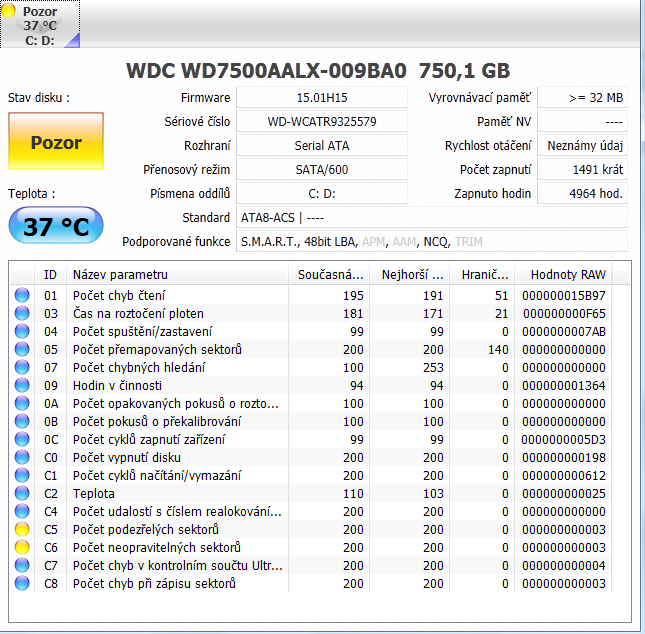645x634 pixels.
Task: Click blue status orb for attribute 03
Action: tap(22, 314)
